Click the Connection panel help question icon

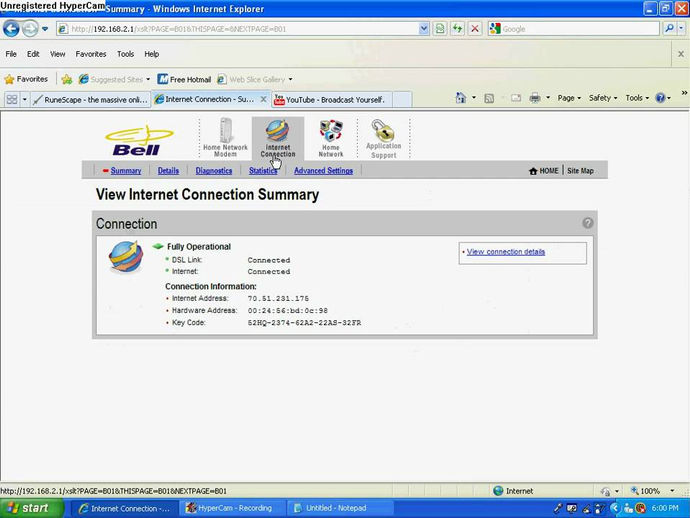tap(587, 223)
